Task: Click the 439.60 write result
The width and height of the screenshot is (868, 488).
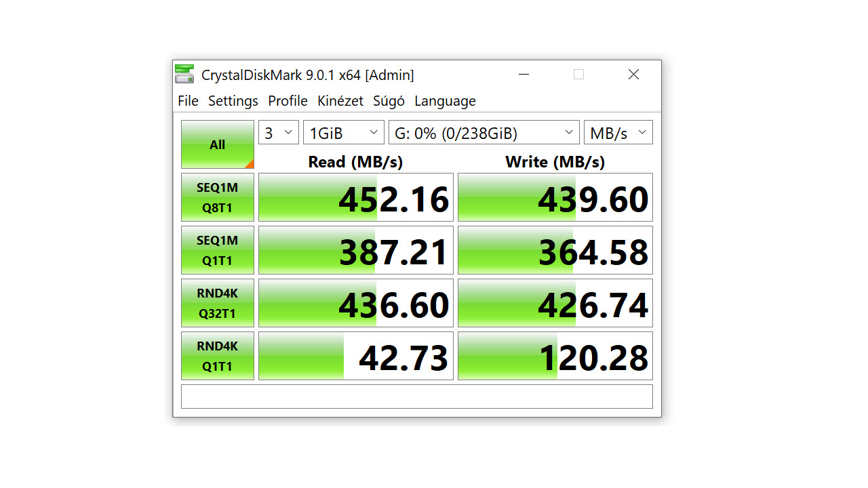Action: (555, 197)
